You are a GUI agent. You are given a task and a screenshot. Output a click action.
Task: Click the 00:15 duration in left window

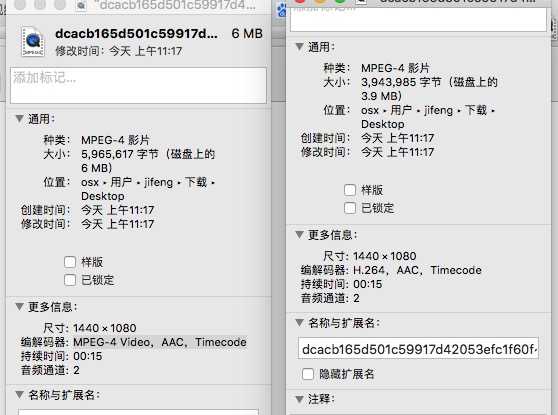[88, 356]
